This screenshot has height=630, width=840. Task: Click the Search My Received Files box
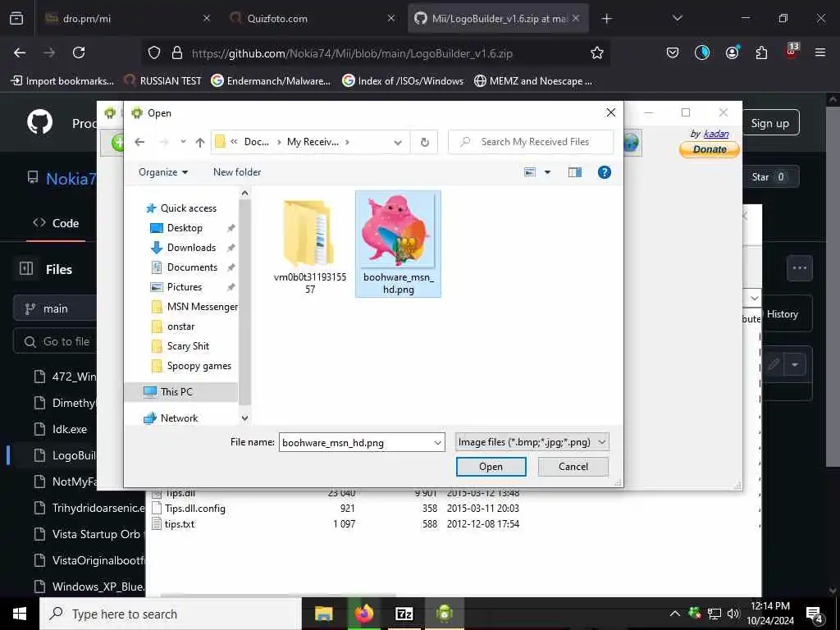pos(531,142)
